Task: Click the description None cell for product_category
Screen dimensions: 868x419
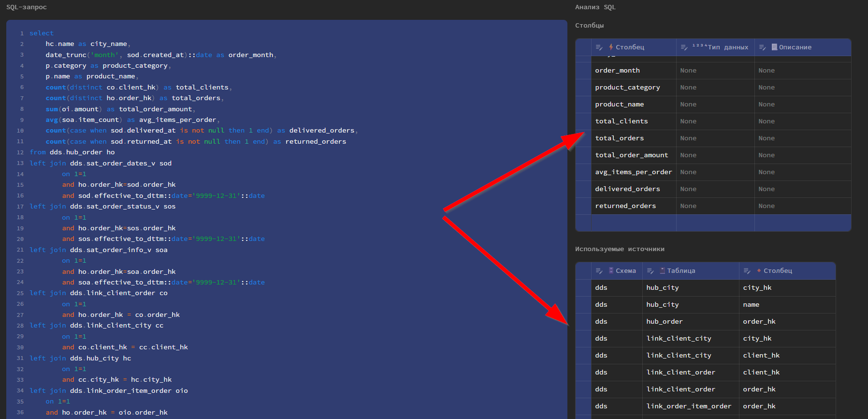Action: [x=803, y=88]
